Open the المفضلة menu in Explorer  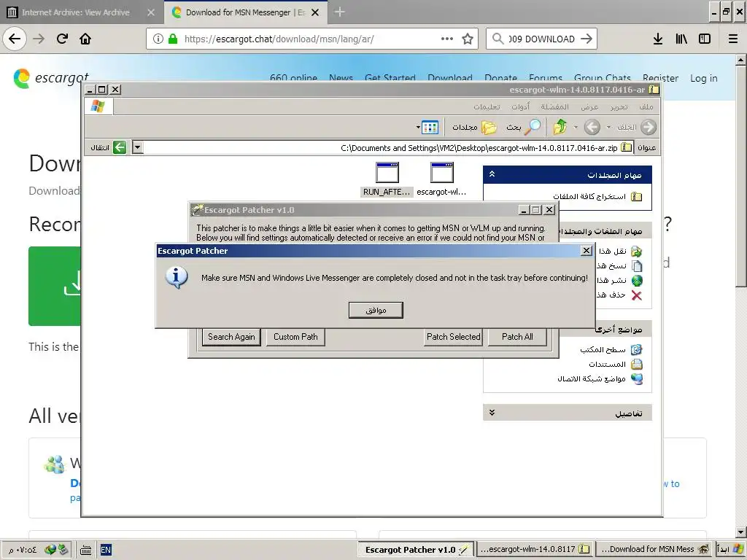554,106
